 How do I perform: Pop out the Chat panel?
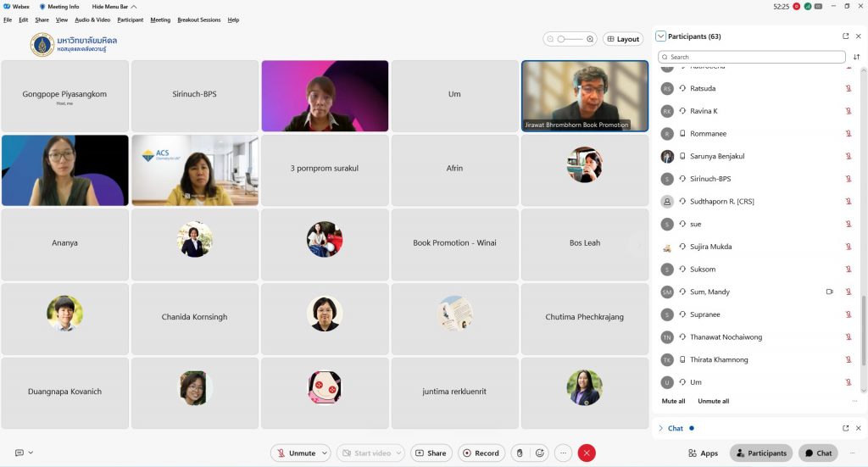[x=845, y=428]
